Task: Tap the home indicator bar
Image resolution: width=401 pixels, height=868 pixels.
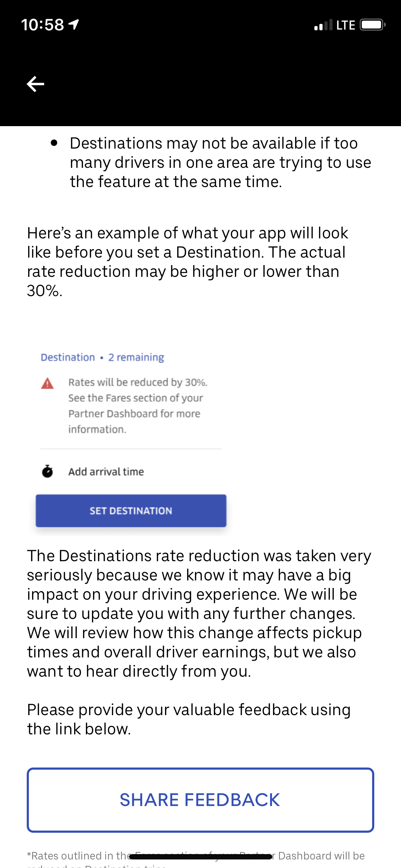Action: click(x=200, y=857)
